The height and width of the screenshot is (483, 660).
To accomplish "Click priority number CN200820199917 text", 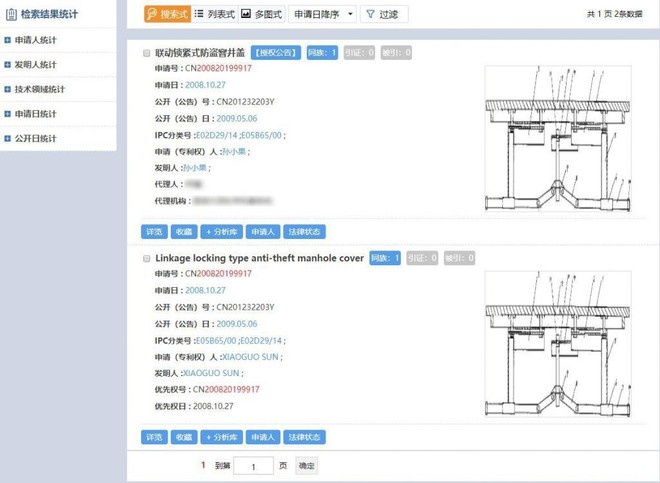I will click(226, 390).
